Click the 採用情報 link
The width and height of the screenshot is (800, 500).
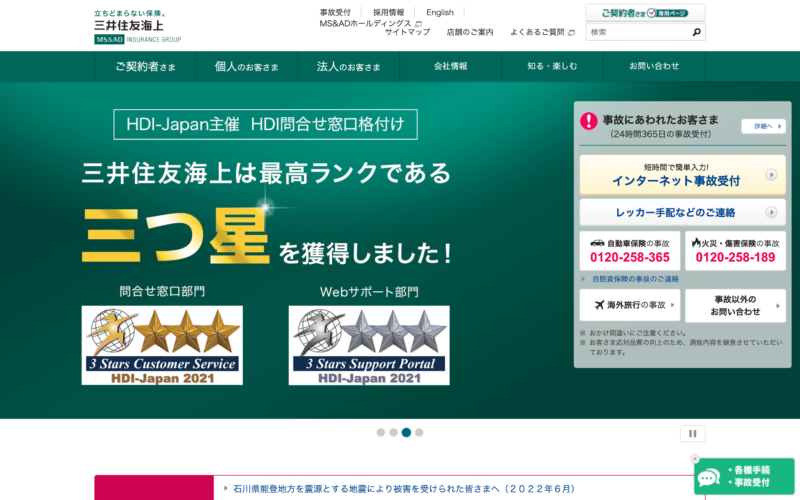(388, 12)
